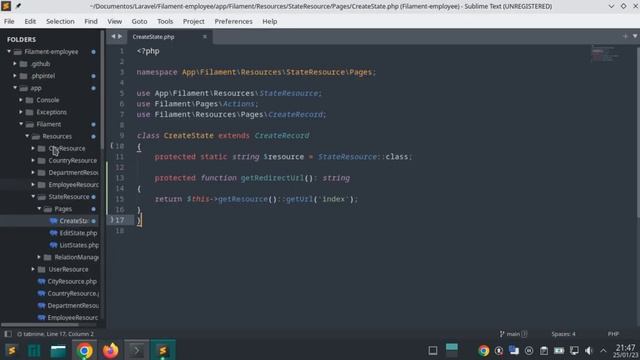Collapse the Filament folder
The image size is (640, 360).
point(21,124)
